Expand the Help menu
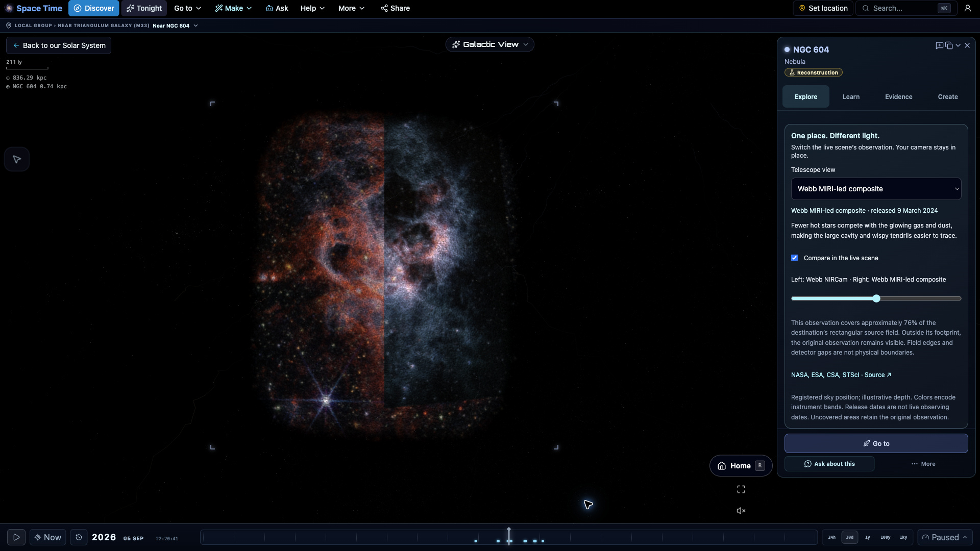 tap(312, 8)
